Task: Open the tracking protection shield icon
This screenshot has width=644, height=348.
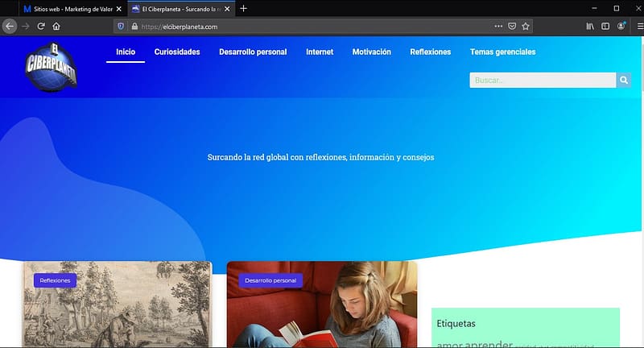Action: pyautogui.click(x=122, y=26)
